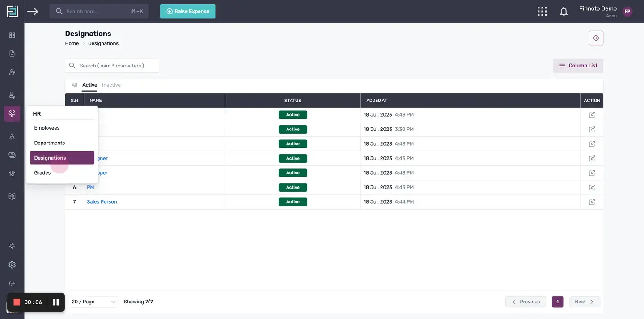Select Grades in the HR menu
The width and height of the screenshot is (644, 319).
coord(62,173)
